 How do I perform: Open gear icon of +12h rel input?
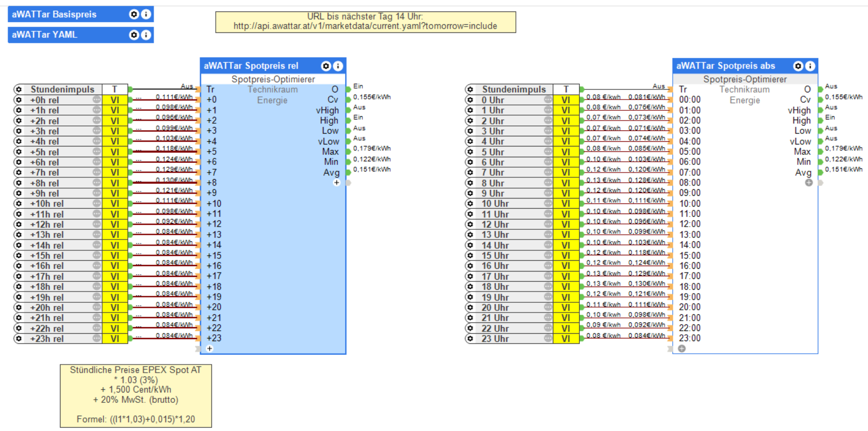[19, 224]
